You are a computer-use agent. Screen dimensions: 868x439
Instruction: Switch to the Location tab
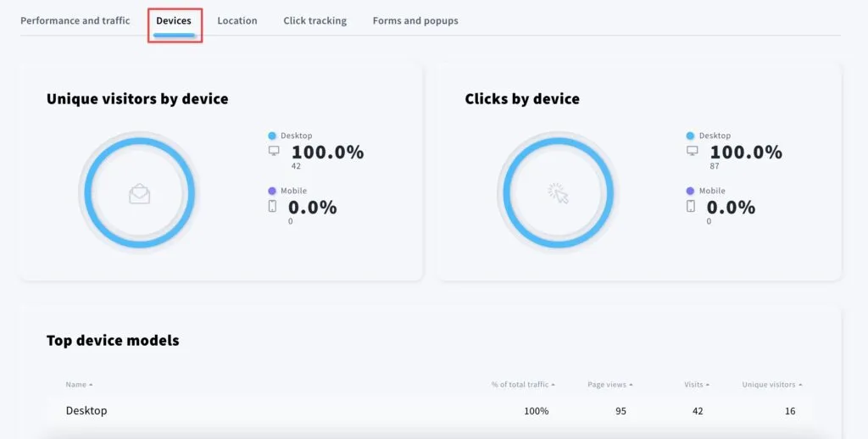(237, 20)
